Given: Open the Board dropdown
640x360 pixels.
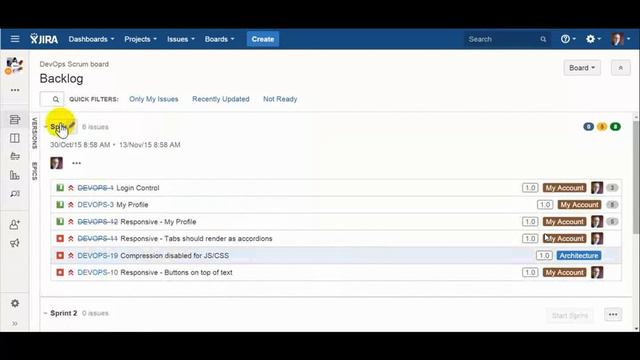Looking at the screenshot, I should 582,68.
